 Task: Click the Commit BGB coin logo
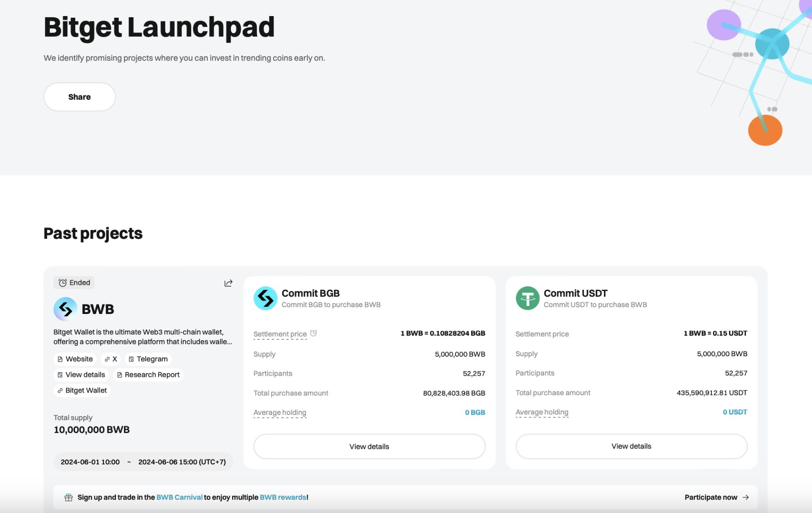click(265, 298)
